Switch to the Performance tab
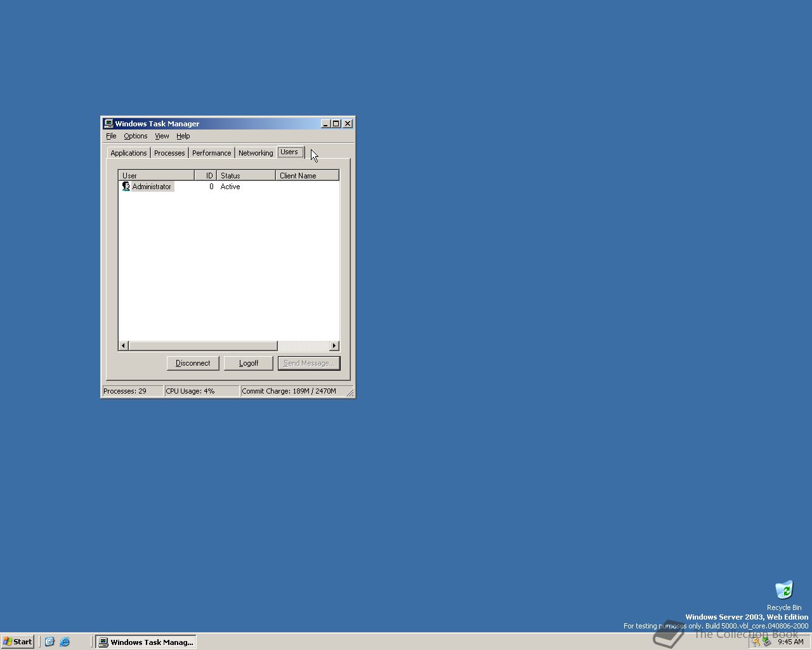The height and width of the screenshot is (650, 812). pos(211,153)
